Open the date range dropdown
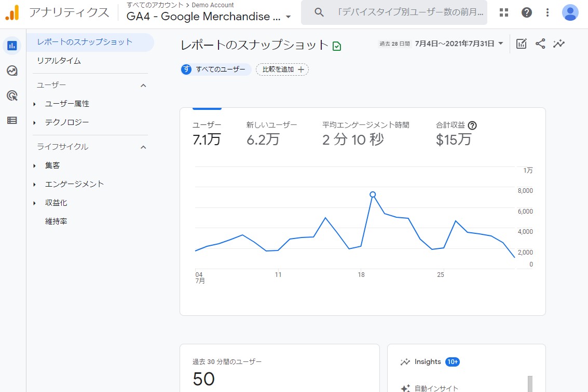Screen dimensions: 588x392 pos(459,44)
